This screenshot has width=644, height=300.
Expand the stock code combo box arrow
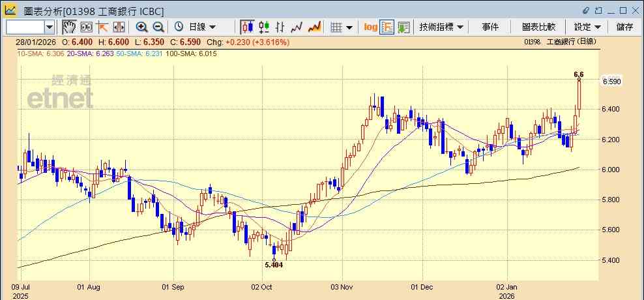point(50,27)
